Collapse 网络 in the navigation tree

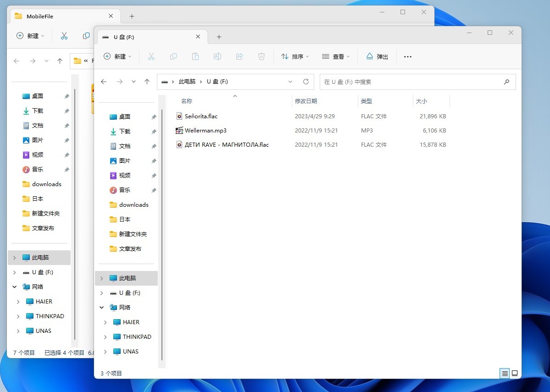pos(102,307)
